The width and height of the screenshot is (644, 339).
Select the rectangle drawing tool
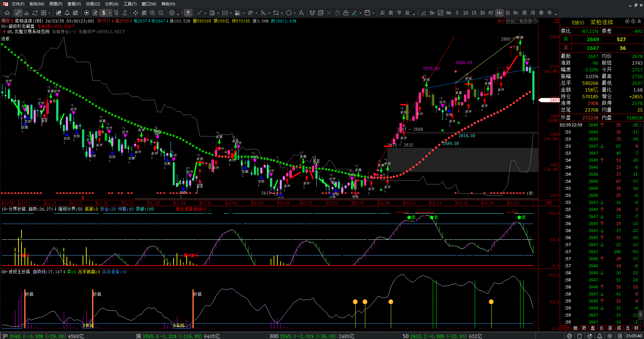coord(276,13)
